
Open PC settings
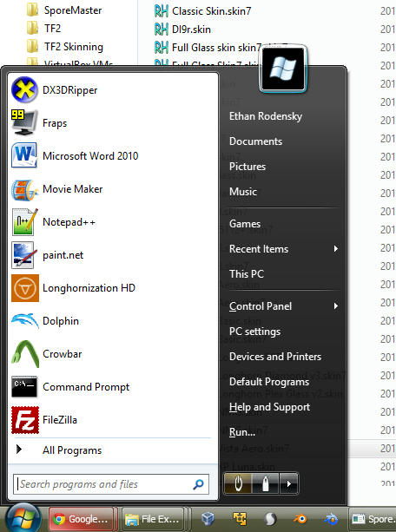pos(254,332)
